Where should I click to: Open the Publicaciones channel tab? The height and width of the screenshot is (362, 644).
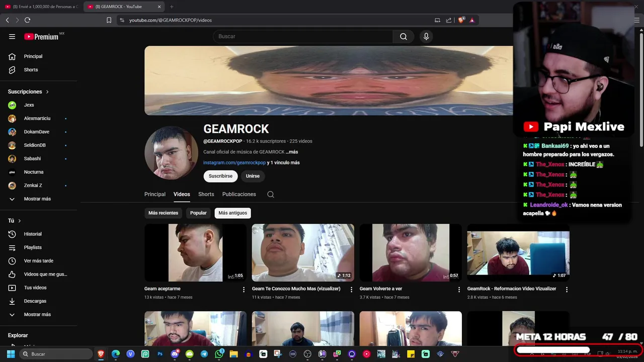239,194
